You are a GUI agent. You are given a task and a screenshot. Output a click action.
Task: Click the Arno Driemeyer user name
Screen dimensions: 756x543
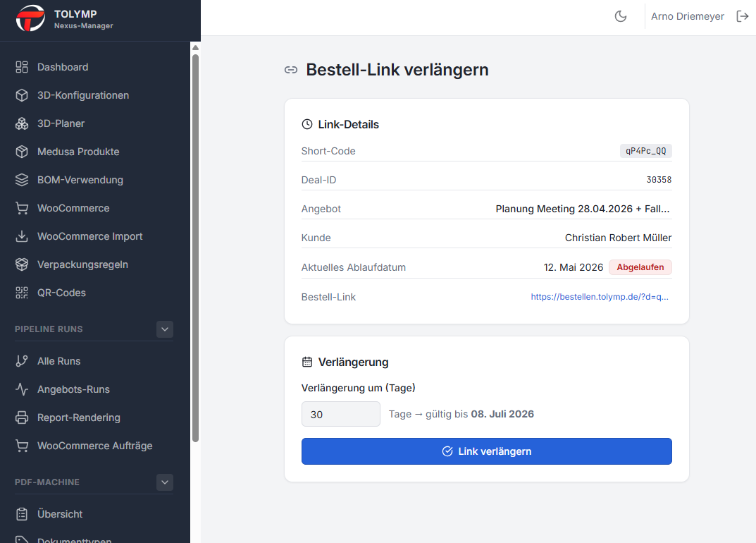coord(687,16)
